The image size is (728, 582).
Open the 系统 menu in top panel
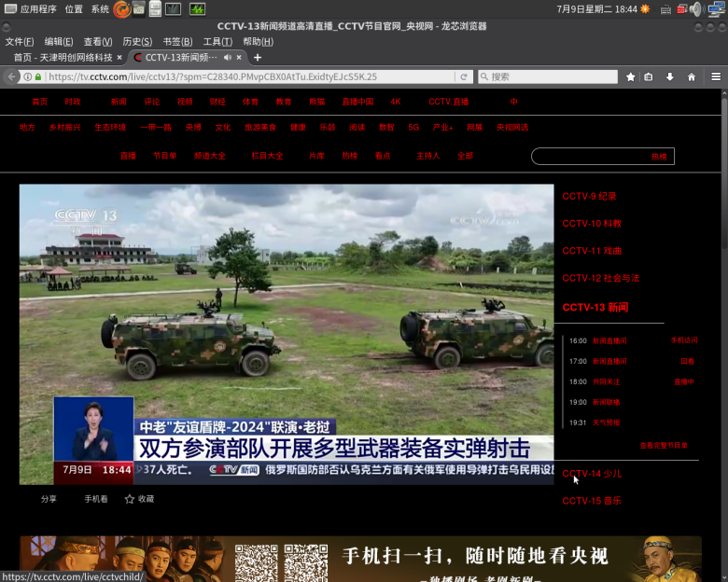[x=100, y=8]
